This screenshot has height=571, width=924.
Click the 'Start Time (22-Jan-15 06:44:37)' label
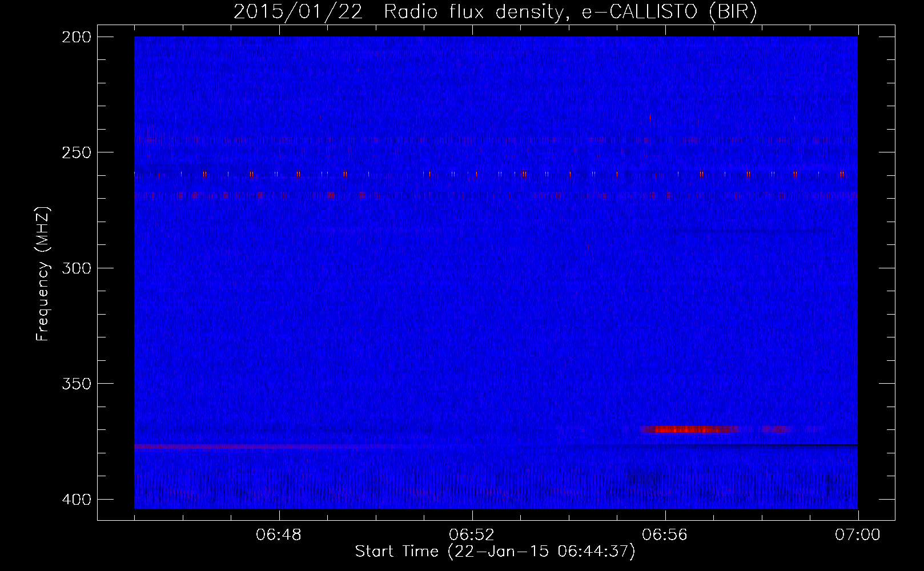pos(495,552)
